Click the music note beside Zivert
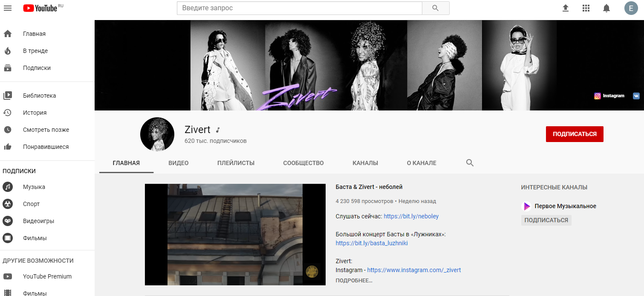Screen dimensions: 644x296 coord(217,130)
